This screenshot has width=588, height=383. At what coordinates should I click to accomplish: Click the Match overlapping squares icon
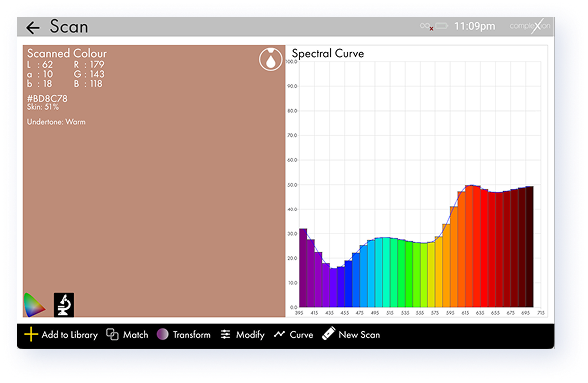pos(112,334)
